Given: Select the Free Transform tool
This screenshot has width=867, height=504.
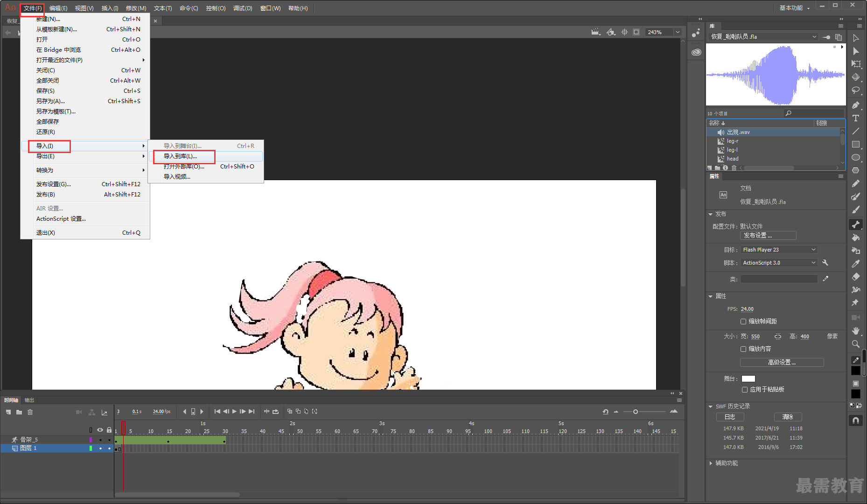Looking at the screenshot, I should click(x=856, y=64).
